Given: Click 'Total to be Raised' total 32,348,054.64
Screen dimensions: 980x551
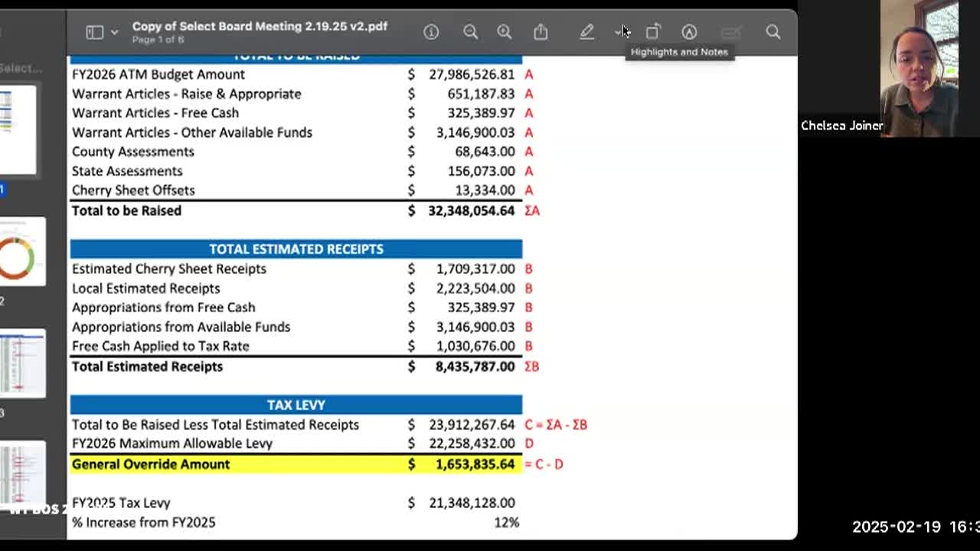Looking at the screenshot, I should coord(472,210).
